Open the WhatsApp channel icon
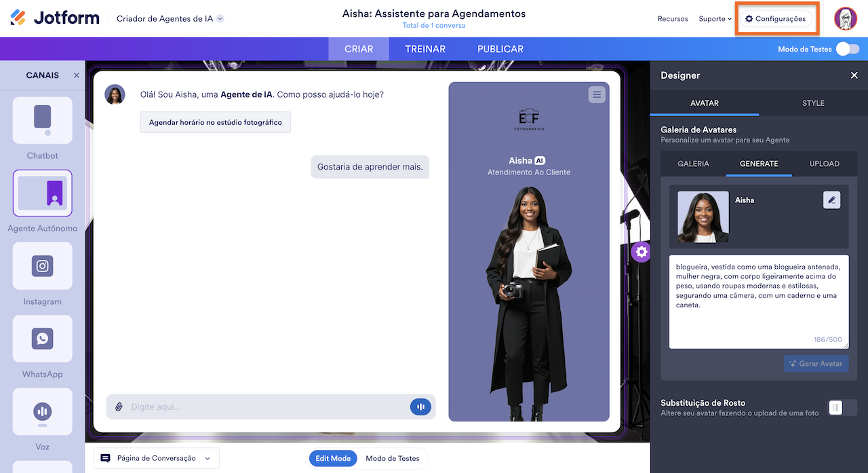Screen dimensions: 868x473 42,339
